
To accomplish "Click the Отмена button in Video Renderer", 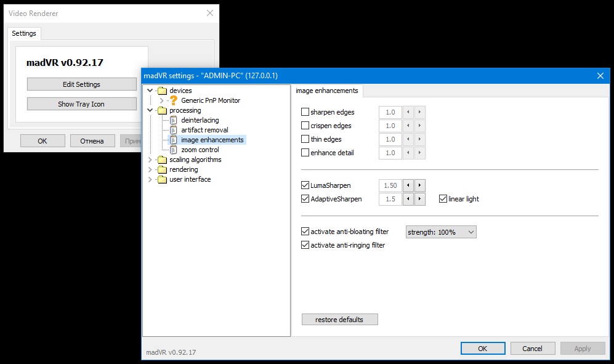I will click(x=92, y=140).
